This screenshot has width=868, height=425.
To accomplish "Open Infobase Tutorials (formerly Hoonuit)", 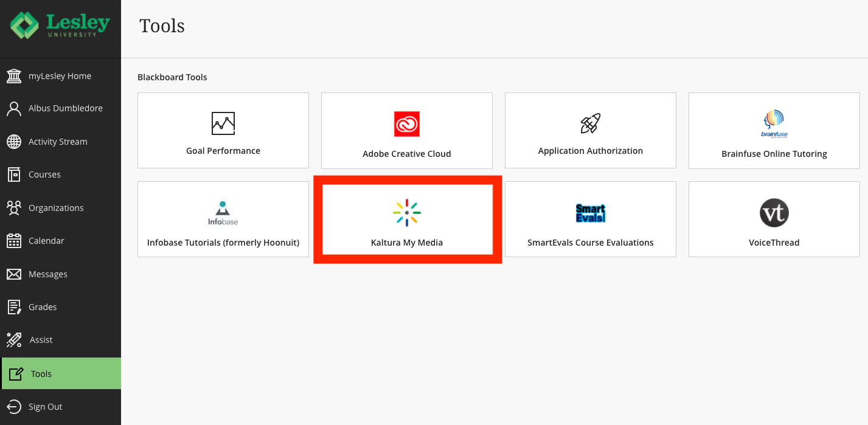I will coord(223,219).
